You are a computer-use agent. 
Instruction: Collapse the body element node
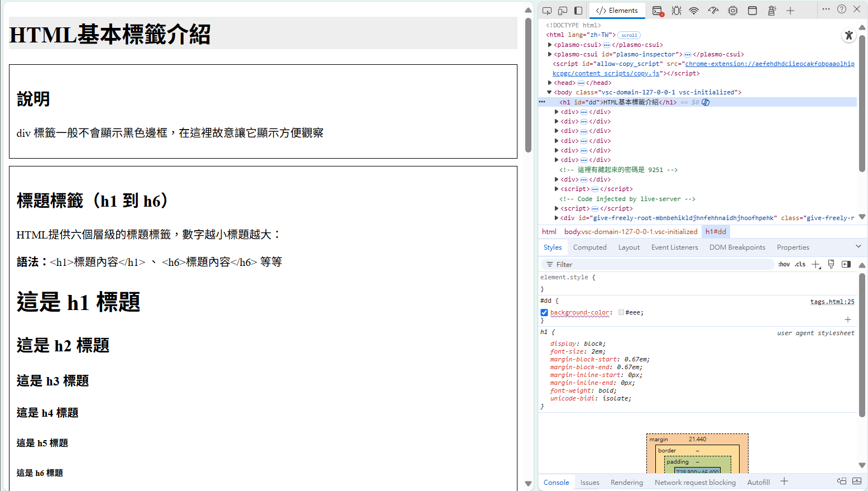(x=549, y=92)
